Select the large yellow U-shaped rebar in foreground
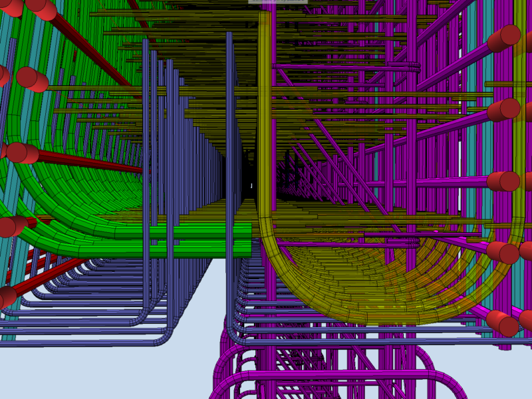The image size is (532, 399). 264,136
